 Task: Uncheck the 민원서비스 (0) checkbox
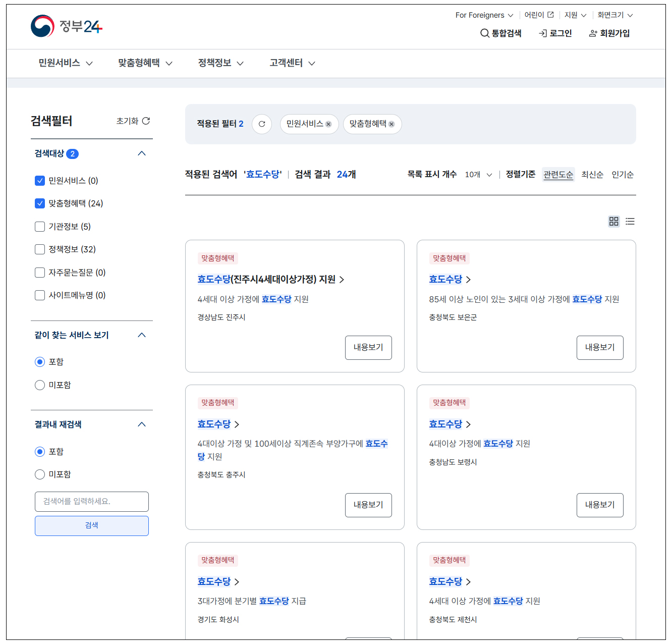(40, 180)
